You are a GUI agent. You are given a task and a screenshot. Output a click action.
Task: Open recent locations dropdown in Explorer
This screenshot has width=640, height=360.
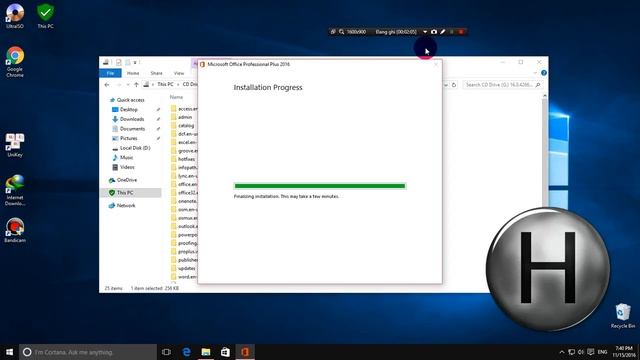click(128, 84)
